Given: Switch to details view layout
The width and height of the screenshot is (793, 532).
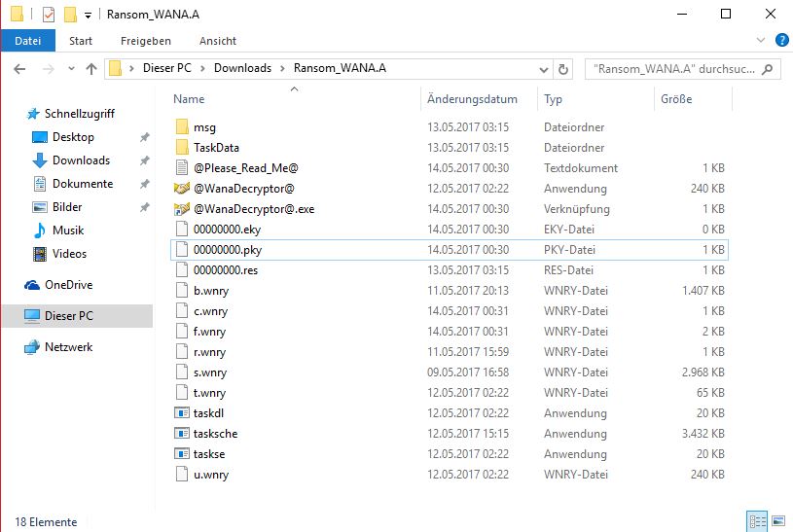Looking at the screenshot, I should (x=756, y=521).
